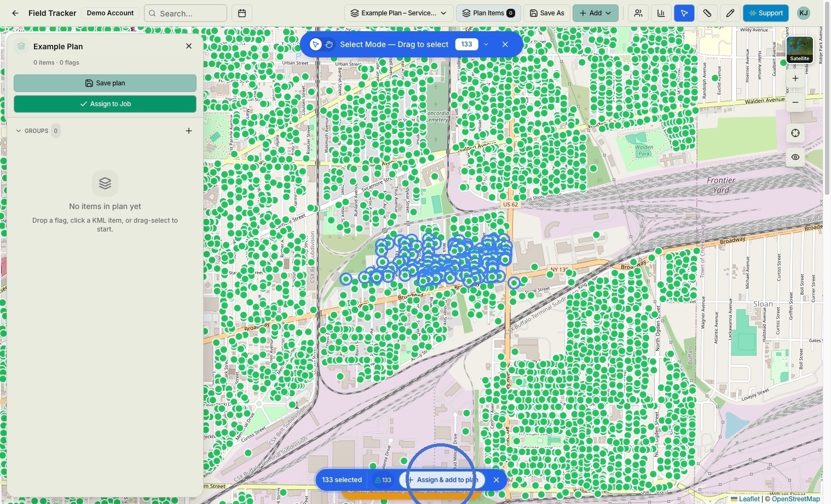Click the Assign to Job button

[x=105, y=104]
